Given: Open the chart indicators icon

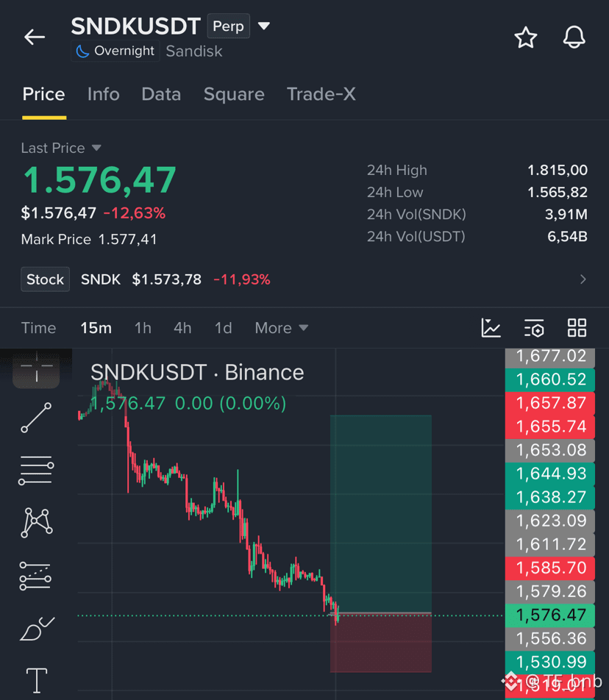Looking at the screenshot, I should point(491,328).
